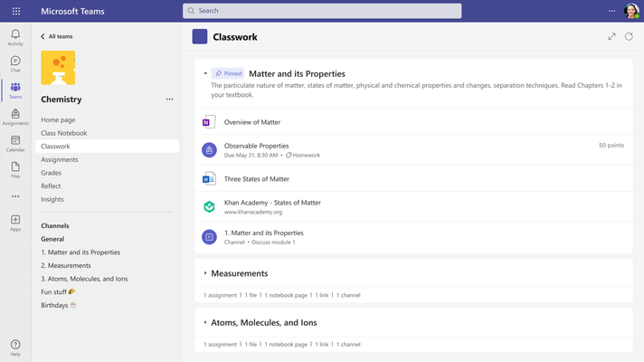
Task: Click Due May 31, 8:30 AM text
Action: click(x=251, y=156)
